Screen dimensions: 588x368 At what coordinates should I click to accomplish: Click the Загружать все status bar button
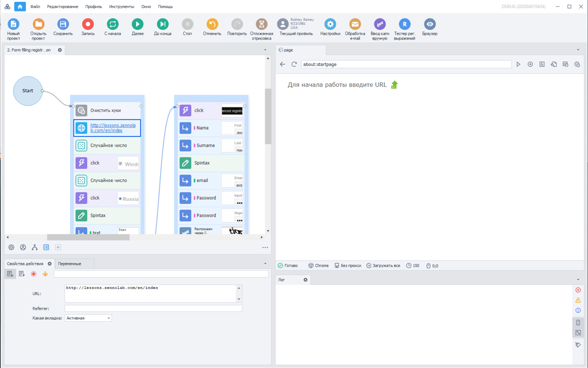point(383,266)
